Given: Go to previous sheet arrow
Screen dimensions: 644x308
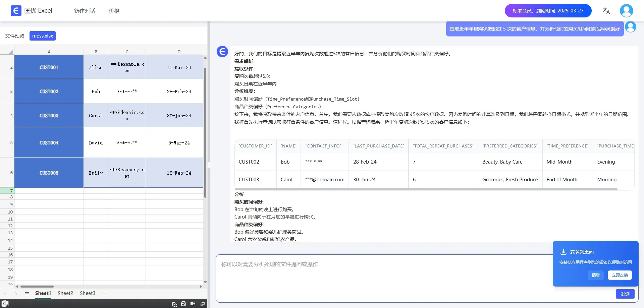Looking at the screenshot, I should pyautogui.click(x=5, y=294).
